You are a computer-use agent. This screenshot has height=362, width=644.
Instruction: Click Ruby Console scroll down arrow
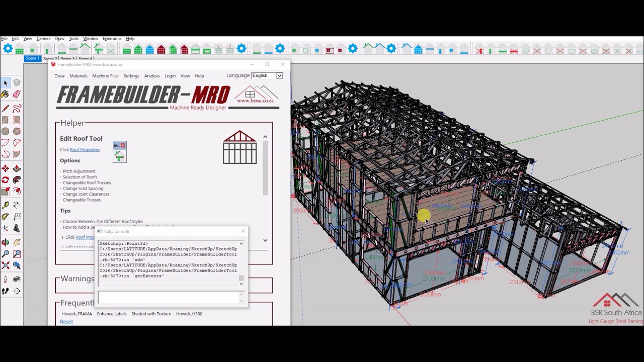[x=241, y=284]
